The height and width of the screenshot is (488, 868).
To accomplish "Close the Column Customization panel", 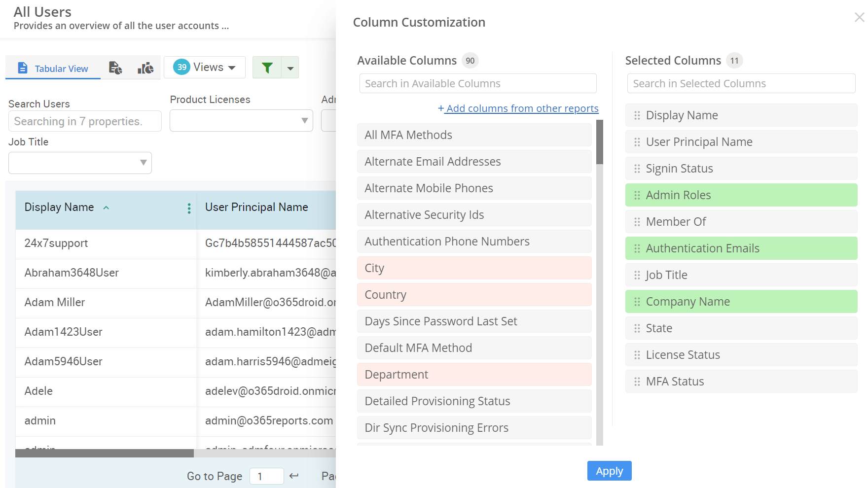I will pos(859,18).
